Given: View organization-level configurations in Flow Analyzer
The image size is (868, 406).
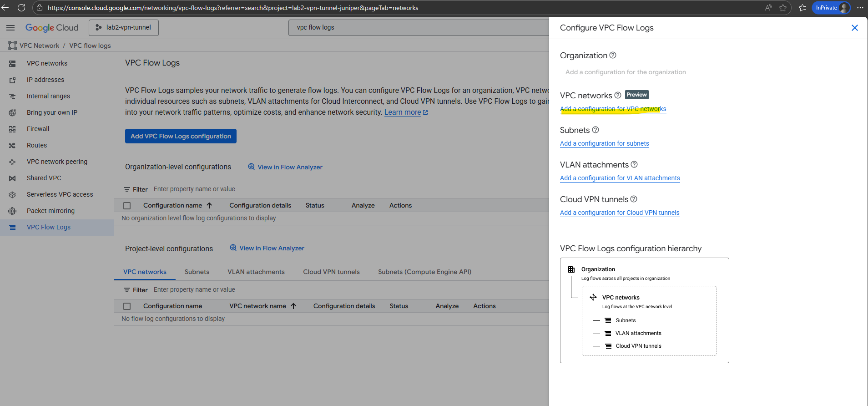Looking at the screenshot, I should pyautogui.click(x=285, y=167).
